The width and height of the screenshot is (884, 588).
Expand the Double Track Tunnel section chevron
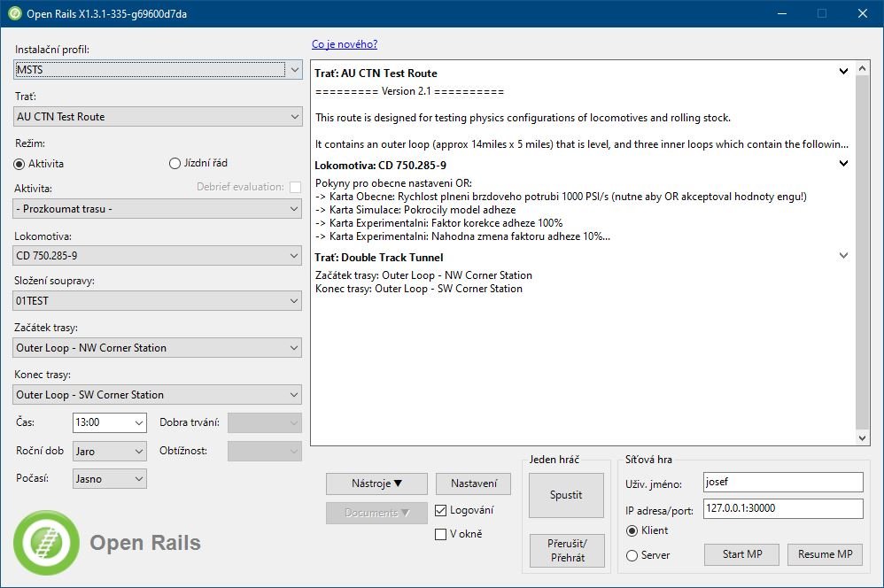[843, 256]
